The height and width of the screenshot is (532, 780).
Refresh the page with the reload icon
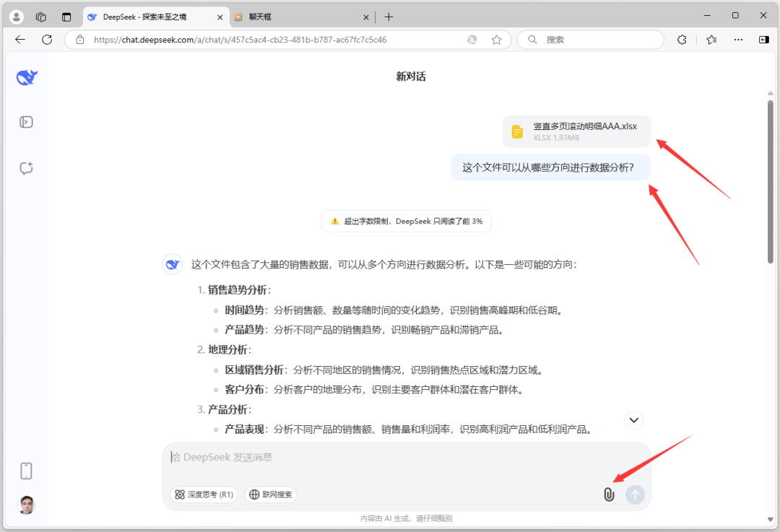[x=48, y=40]
